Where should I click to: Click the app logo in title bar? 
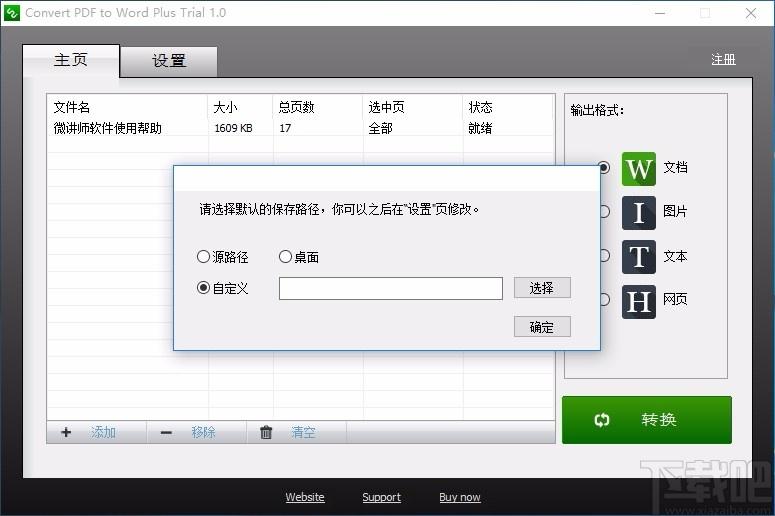(12, 13)
